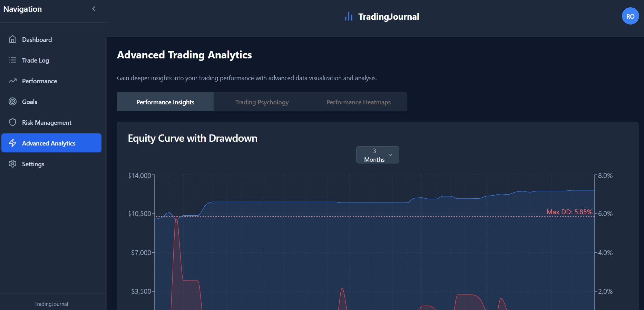Image resolution: width=644 pixels, height=310 pixels.
Task: Open Risk Management shield icon
Action: pyautogui.click(x=13, y=122)
